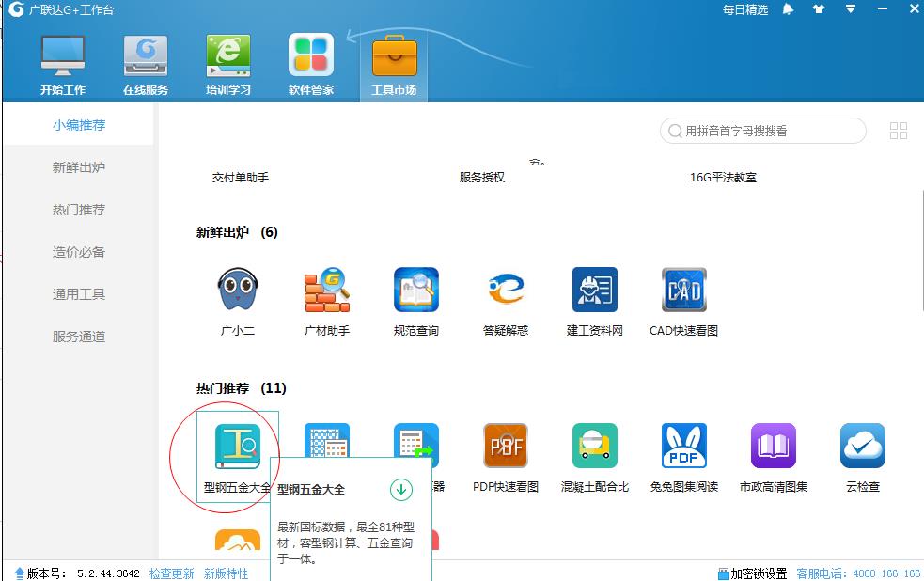Click the 热门推荐 (11) section heading

[241, 388]
